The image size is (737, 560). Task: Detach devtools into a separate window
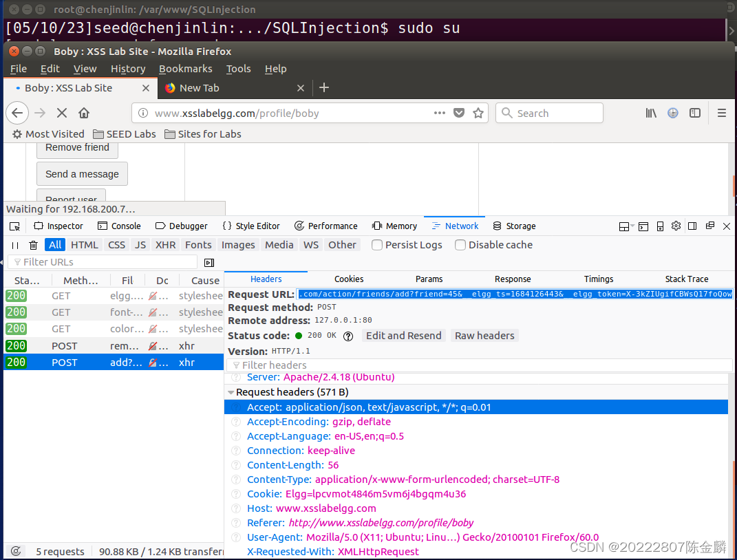(710, 226)
